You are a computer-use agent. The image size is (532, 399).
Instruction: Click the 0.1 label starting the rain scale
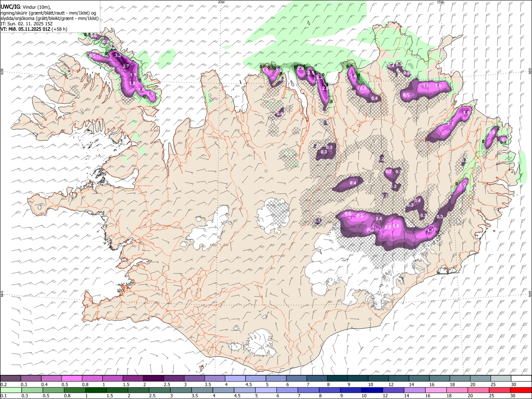3,396
